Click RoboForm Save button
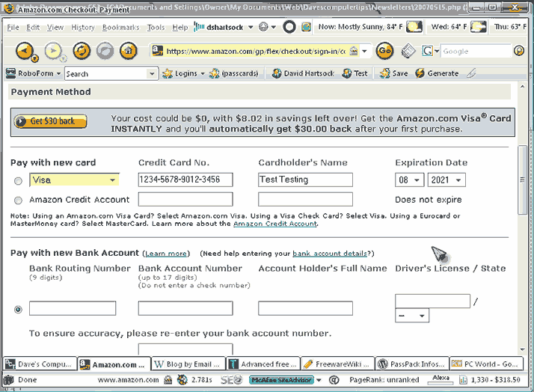534x392 pixels. pyautogui.click(x=393, y=73)
